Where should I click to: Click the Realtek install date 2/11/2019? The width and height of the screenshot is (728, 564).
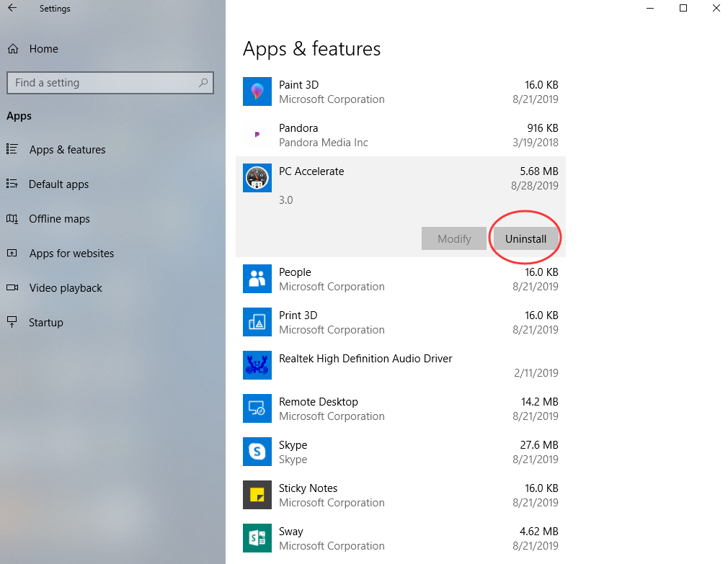(536, 373)
